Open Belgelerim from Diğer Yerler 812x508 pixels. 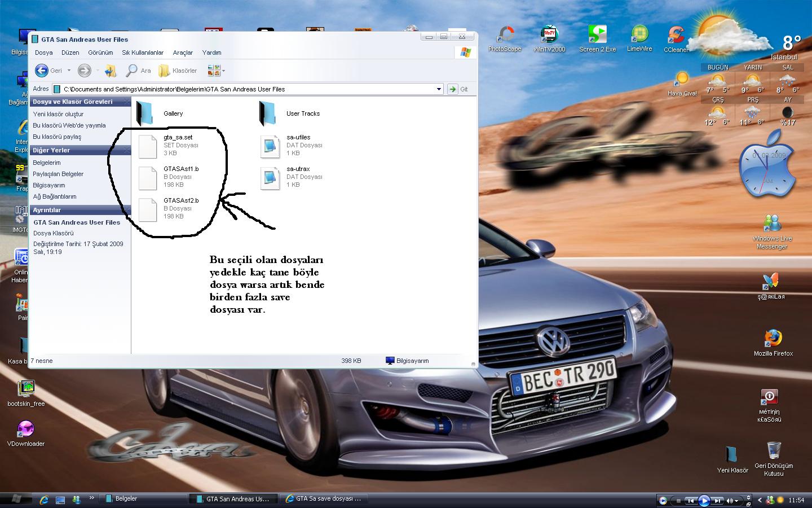pos(46,163)
